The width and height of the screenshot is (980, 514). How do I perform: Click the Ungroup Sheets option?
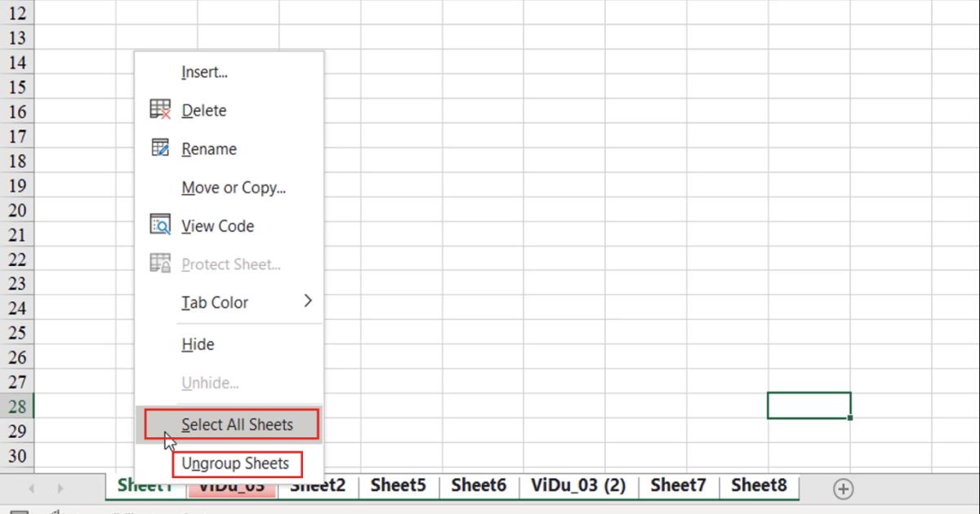238,463
